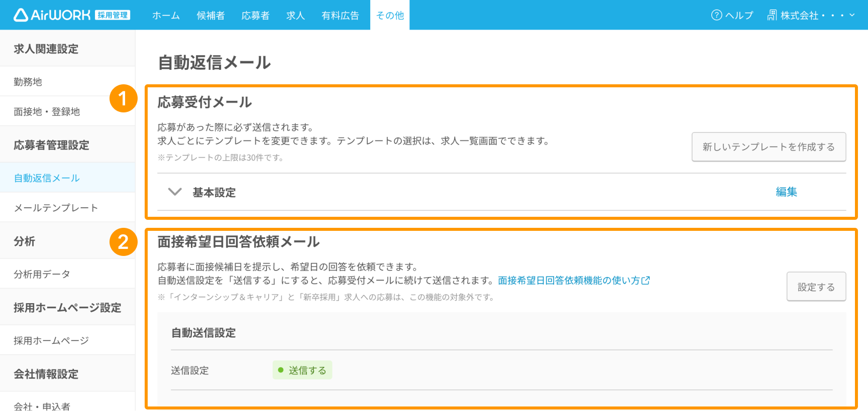Click the 自動送信設定 heading

click(x=203, y=333)
